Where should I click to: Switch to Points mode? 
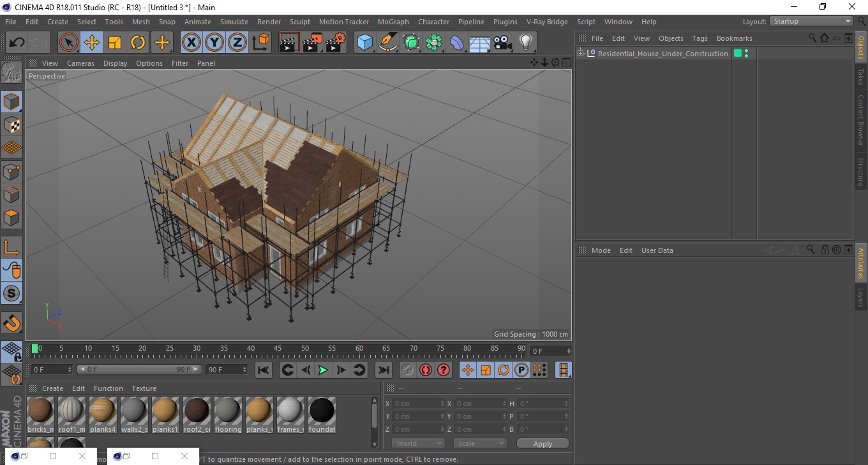pos(11,171)
